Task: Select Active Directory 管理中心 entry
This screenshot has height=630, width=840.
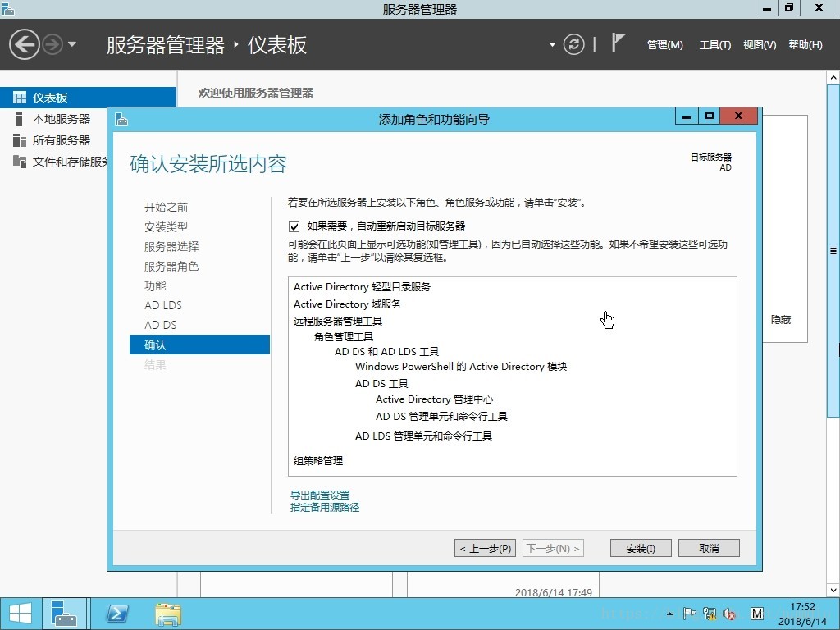Action: tap(435, 399)
